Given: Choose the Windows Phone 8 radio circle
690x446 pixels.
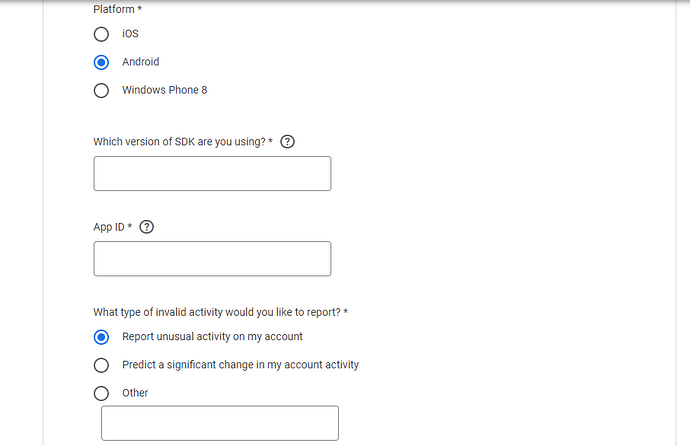Looking at the screenshot, I should [101, 91].
